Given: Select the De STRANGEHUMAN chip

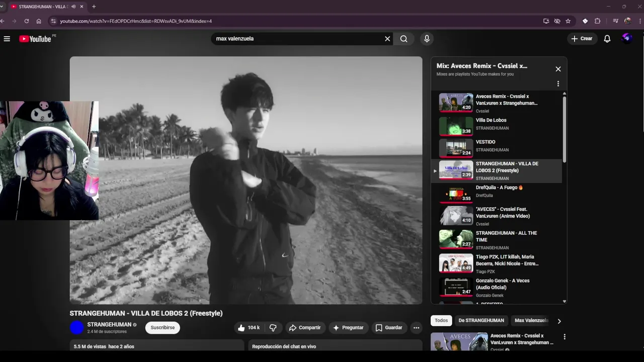Looking at the screenshot, I should pyautogui.click(x=481, y=321).
